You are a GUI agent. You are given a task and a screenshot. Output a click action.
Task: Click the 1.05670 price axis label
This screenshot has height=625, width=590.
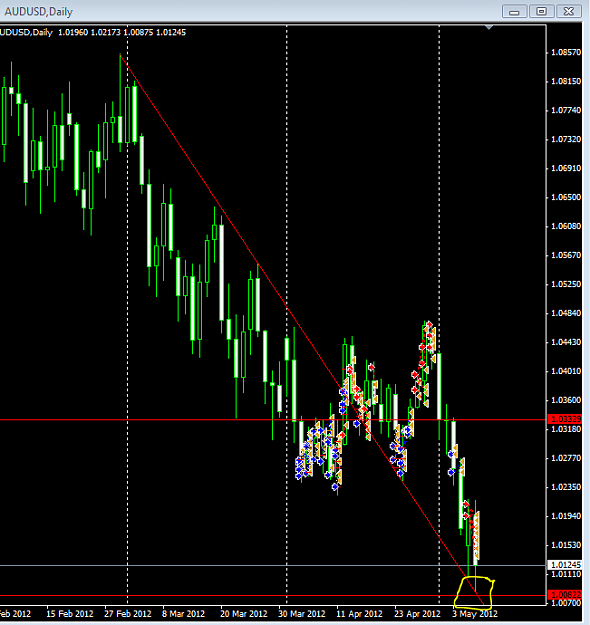[566, 255]
